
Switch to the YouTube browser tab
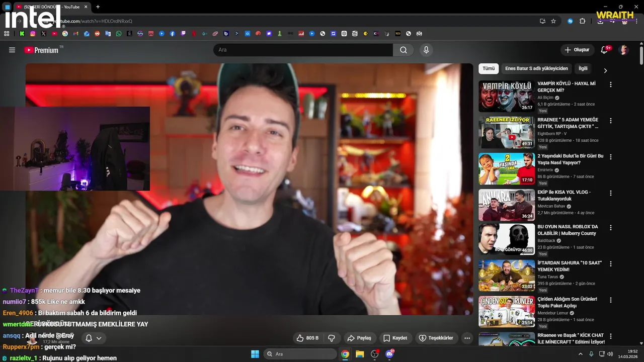pos(52,7)
